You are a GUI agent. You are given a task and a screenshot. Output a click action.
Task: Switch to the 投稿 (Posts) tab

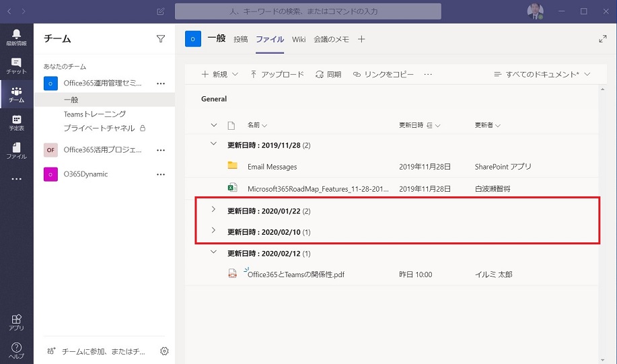pos(240,39)
